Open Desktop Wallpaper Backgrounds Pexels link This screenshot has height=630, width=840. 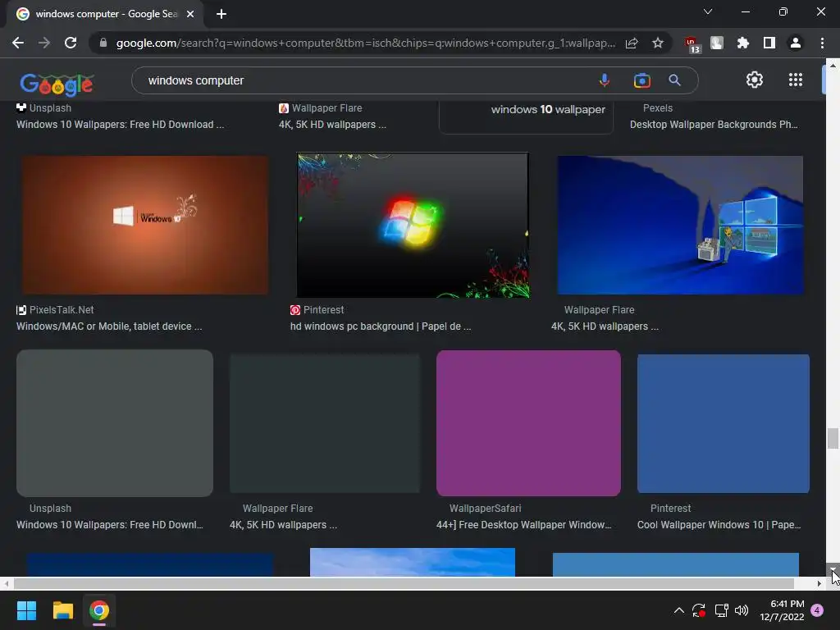pyautogui.click(x=714, y=125)
